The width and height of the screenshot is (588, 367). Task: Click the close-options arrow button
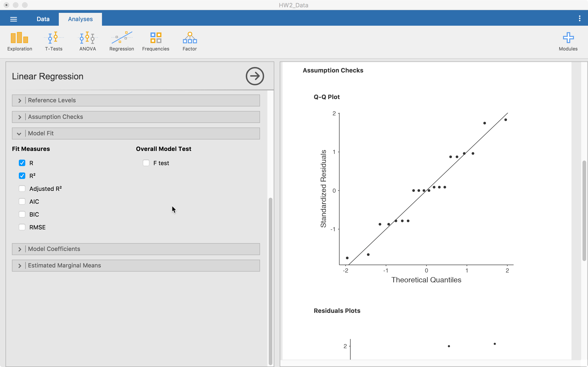click(254, 76)
